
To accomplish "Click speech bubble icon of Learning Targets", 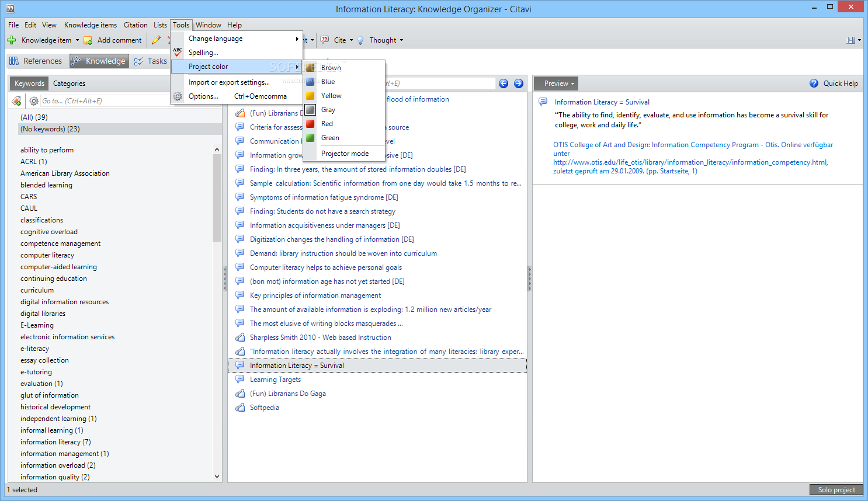I will tap(239, 379).
